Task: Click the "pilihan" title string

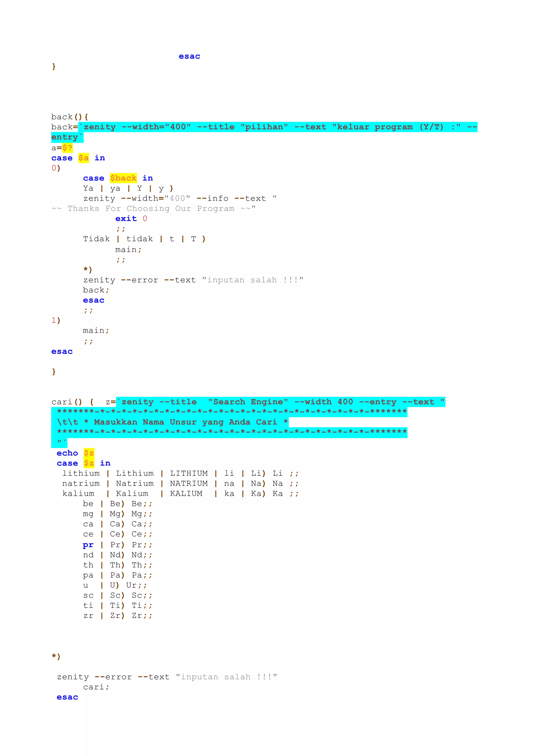Action: click(x=264, y=127)
